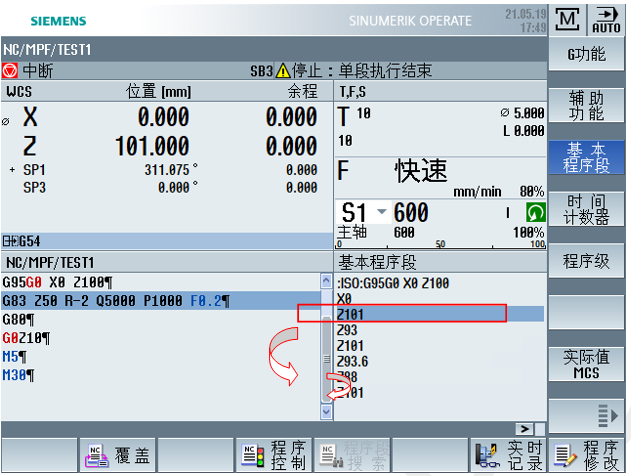
Task: Click the 快速 rapid feed display
Action: pos(421,171)
